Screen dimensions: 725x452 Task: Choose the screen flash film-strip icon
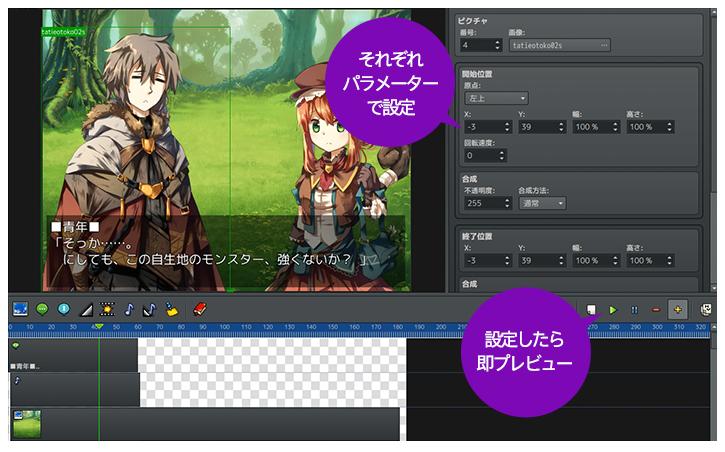[x=107, y=309]
